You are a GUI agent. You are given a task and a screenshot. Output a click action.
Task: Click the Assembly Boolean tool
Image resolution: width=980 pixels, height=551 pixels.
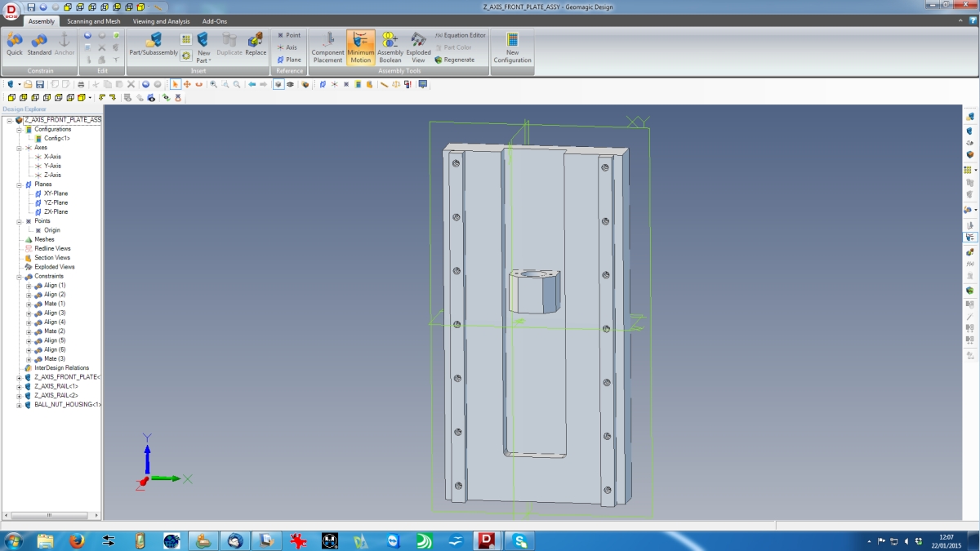coord(390,47)
